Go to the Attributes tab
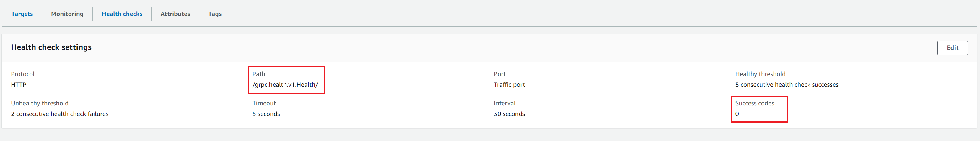Viewport: 980px width, 141px height. tap(175, 14)
